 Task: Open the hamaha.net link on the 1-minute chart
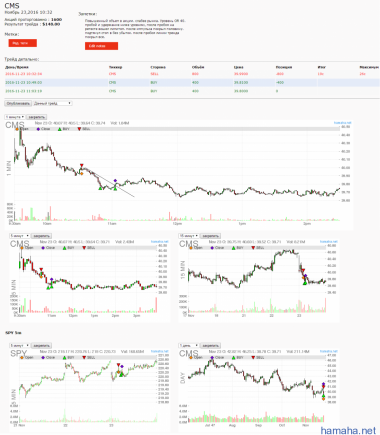point(342,123)
